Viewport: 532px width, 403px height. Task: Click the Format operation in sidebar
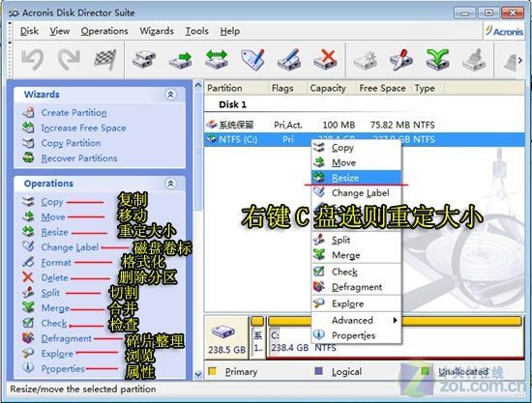pos(56,262)
